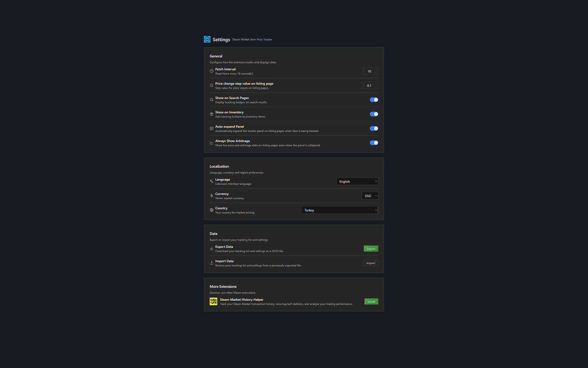Click the Auto-expand Panel label
This screenshot has width=588, height=368.
pos(230,126)
